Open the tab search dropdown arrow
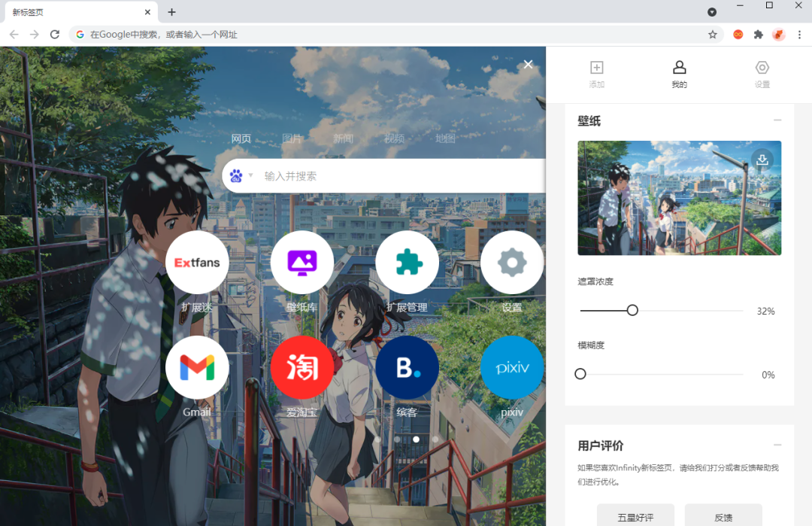Screen dimensions: 812x526 pyautogui.click(x=712, y=12)
